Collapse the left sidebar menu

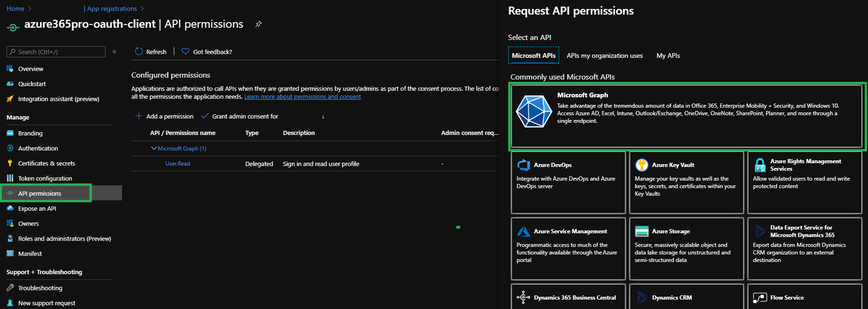[x=114, y=52]
